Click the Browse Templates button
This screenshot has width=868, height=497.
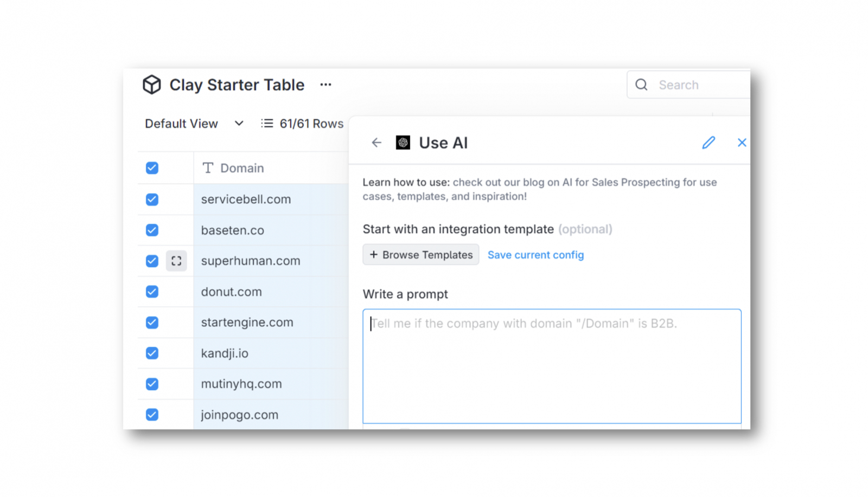(421, 255)
